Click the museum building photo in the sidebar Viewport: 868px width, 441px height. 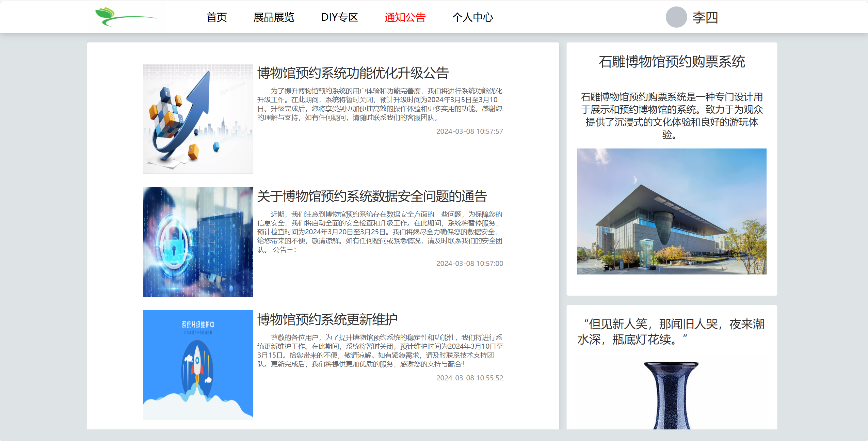672,211
